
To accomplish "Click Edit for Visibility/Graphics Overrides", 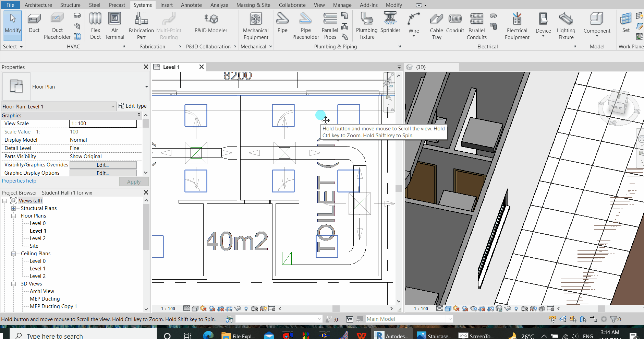I will point(103,165).
